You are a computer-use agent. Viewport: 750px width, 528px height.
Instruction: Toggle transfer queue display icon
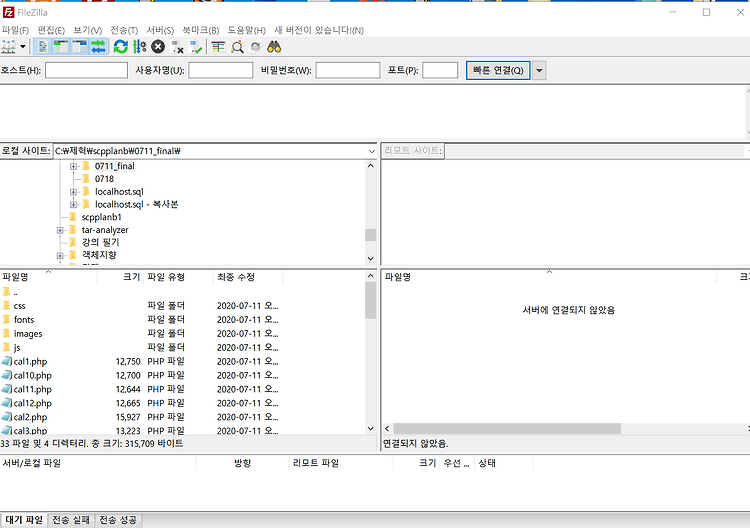point(98,46)
